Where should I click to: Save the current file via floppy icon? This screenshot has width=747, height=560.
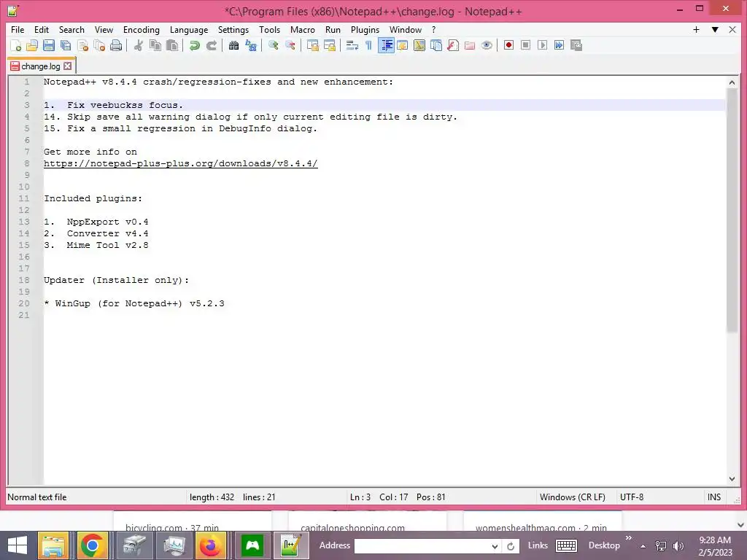49,45
